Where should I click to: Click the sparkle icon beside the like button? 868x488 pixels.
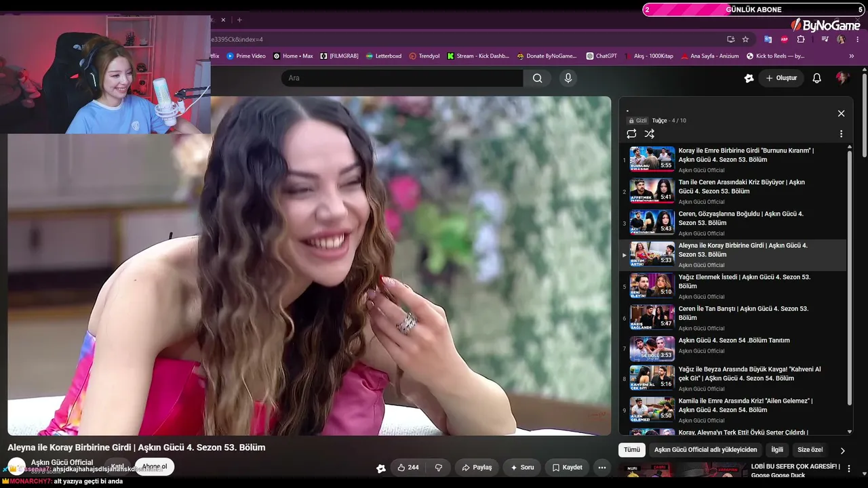coord(381,468)
